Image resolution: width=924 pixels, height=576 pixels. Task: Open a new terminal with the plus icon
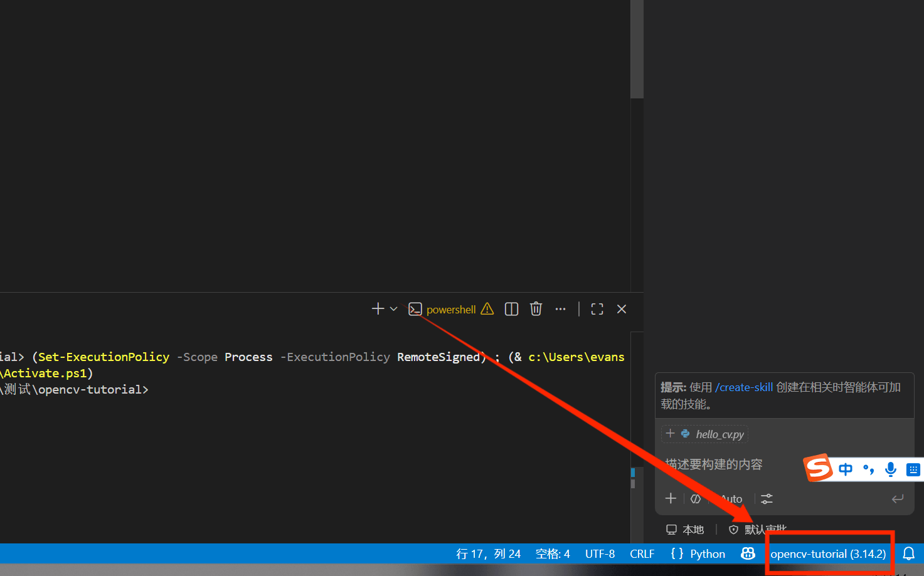pyautogui.click(x=378, y=309)
